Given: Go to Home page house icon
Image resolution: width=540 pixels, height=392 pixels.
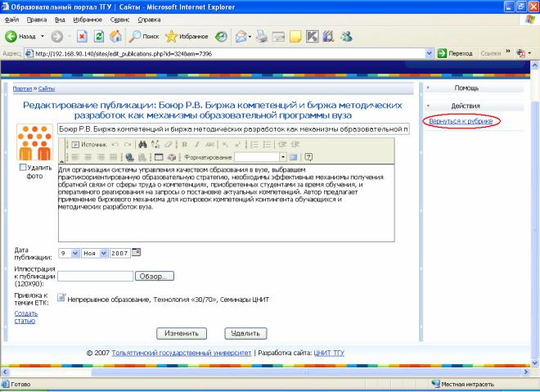Looking at the screenshot, I should 115,37.
